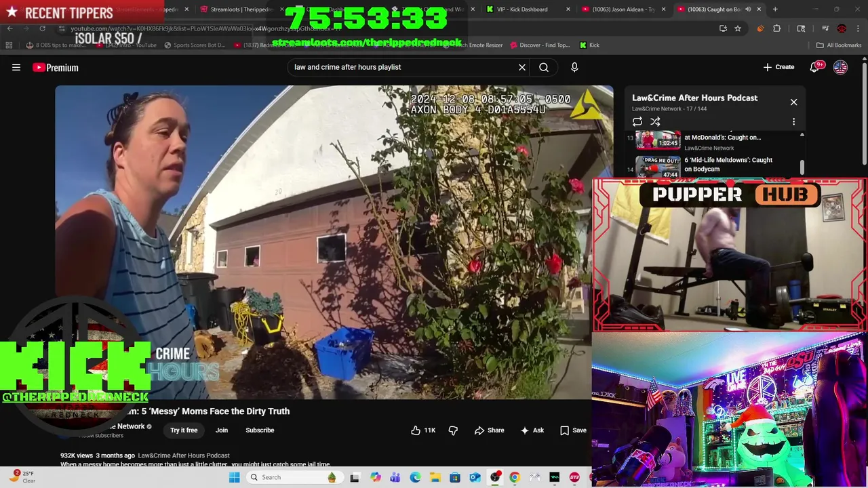Open the browser apps grid icon

9,45
